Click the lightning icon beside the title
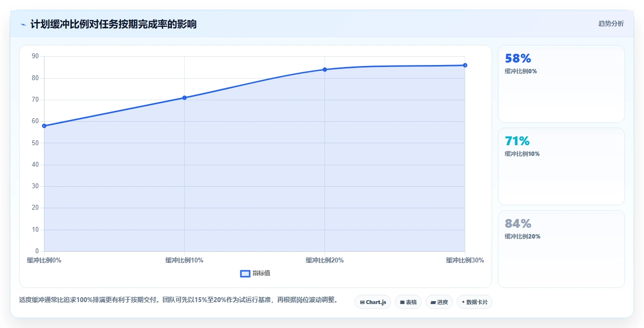 (x=23, y=24)
